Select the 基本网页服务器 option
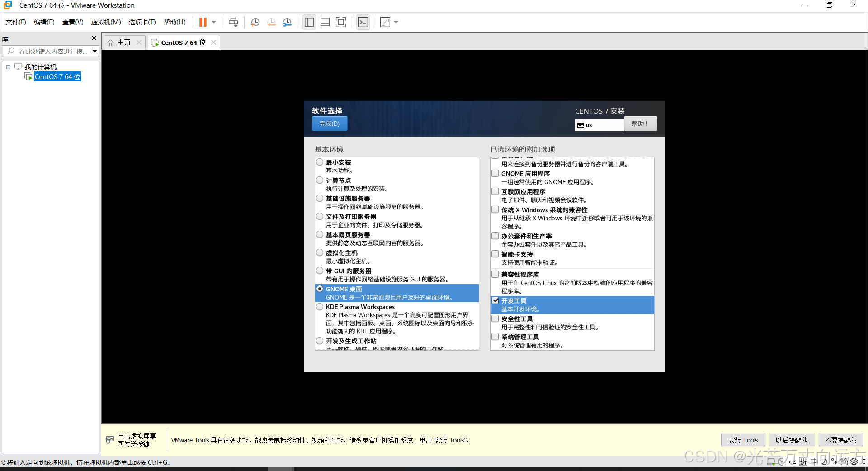This screenshot has width=868, height=471. [320, 234]
